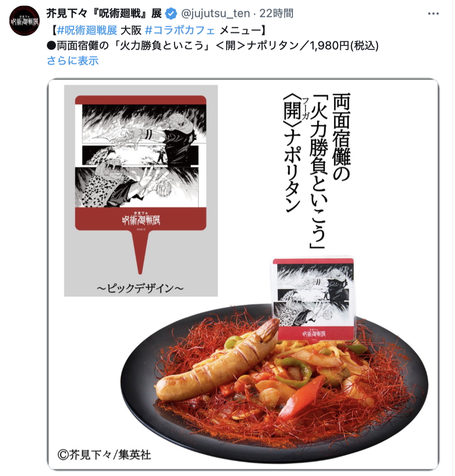
Task: Click the pick design illustration in image
Action: (141, 163)
